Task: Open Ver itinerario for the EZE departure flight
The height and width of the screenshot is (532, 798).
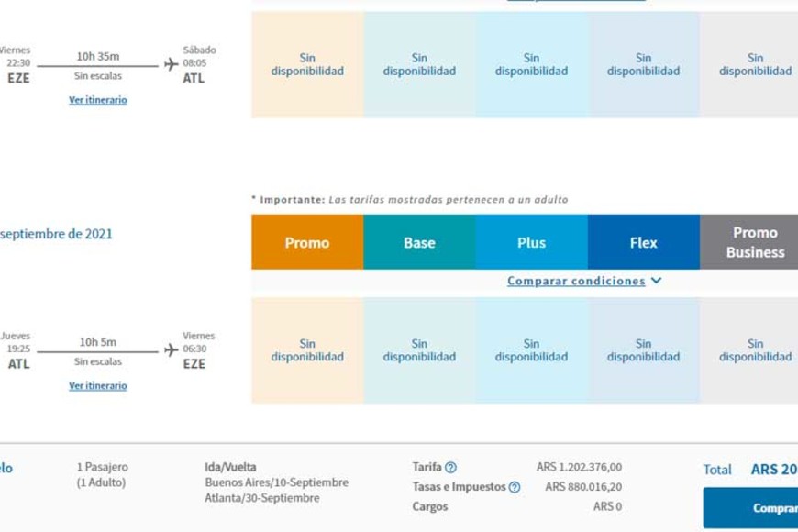Action: 98,100
